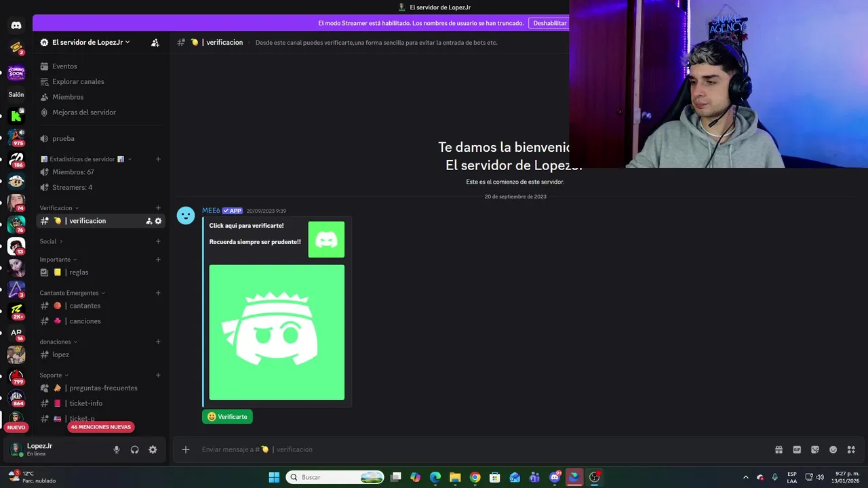
Task: Add channel to Soporte category plus
Action: tap(158, 375)
